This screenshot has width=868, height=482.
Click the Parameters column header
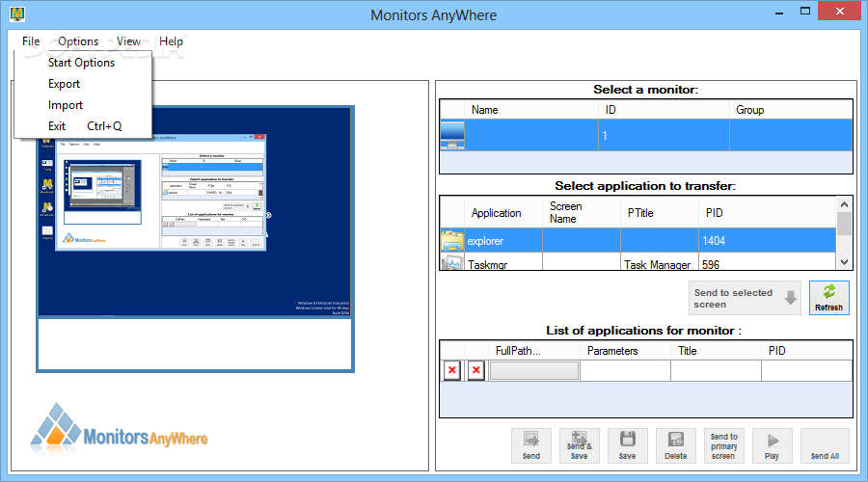tap(625, 351)
